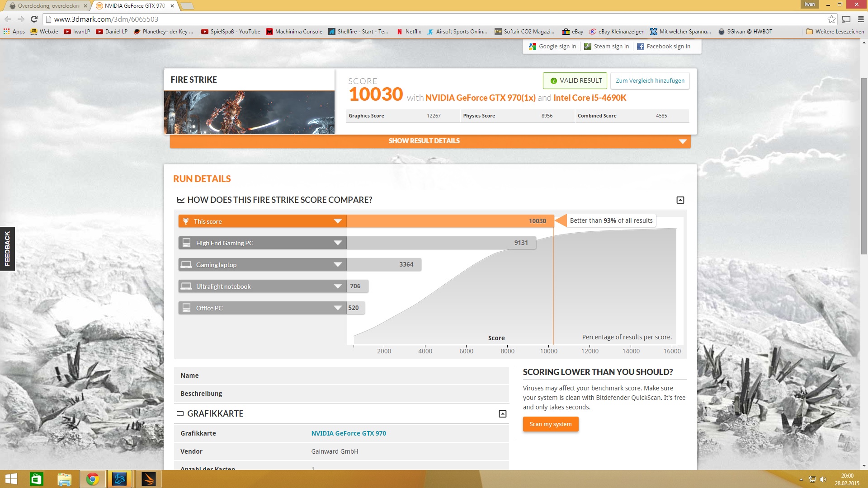The height and width of the screenshot is (488, 868).
Task: Open the eBay bookmark
Action: point(572,32)
